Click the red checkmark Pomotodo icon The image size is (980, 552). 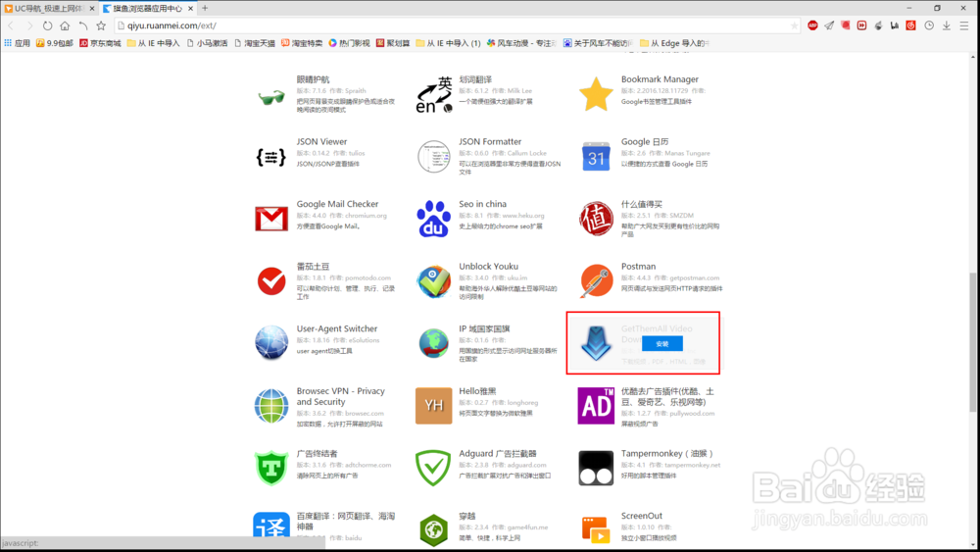[271, 281]
